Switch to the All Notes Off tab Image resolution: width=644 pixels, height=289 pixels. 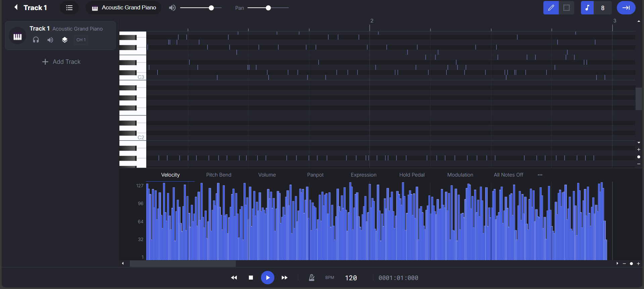point(508,175)
